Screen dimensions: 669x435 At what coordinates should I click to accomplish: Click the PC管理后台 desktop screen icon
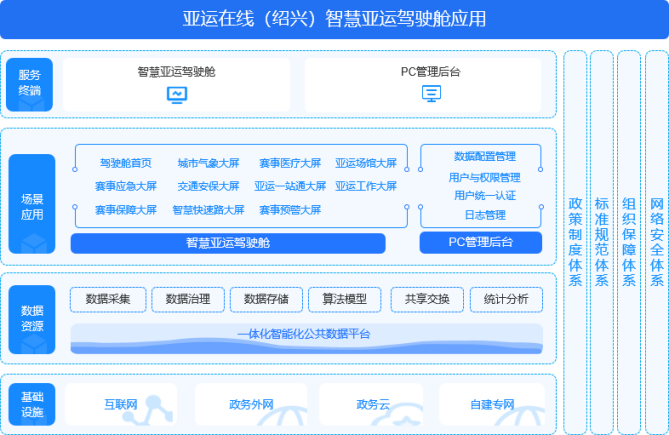pos(431,94)
